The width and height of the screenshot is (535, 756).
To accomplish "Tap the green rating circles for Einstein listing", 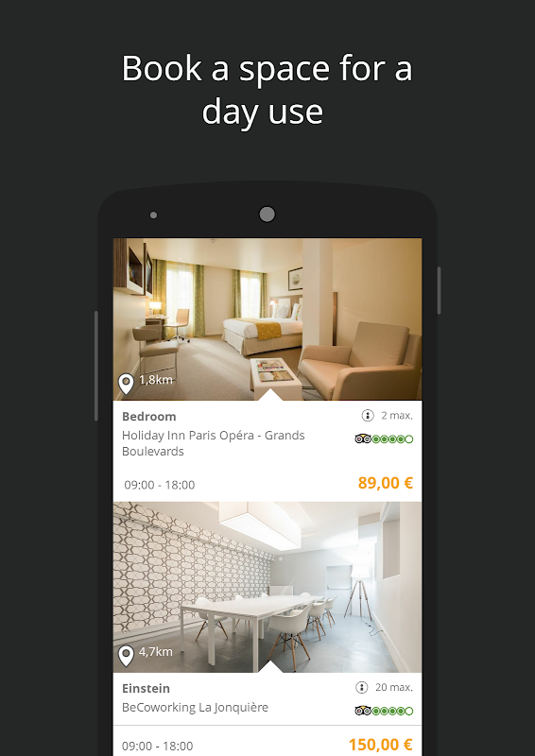I will (x=392, y=711).
